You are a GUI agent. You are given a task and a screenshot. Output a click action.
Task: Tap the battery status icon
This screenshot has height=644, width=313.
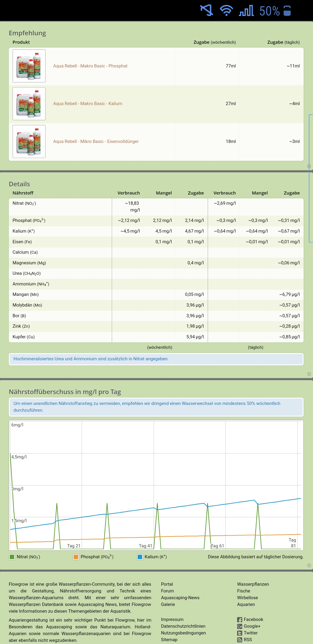coord(287,11)
